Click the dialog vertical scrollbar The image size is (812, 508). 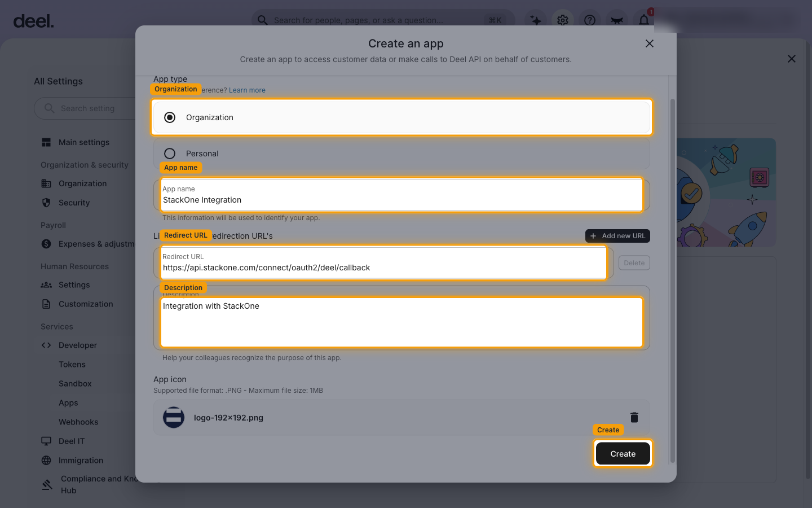point(672,281)
